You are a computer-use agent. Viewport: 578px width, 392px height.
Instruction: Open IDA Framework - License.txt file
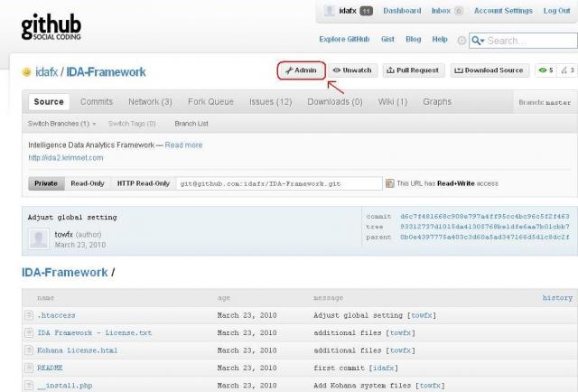[94, 332]
